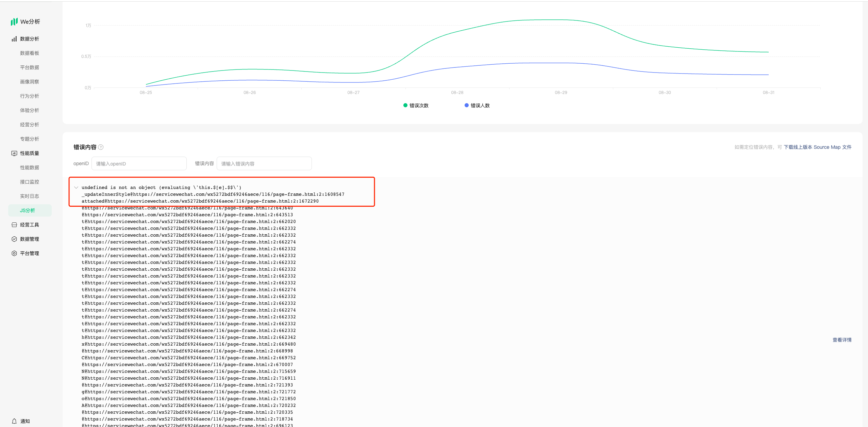This screenshot has width=868, height=427.
Task: Open the JS分析 menu item
Action: tap(28, 210)
